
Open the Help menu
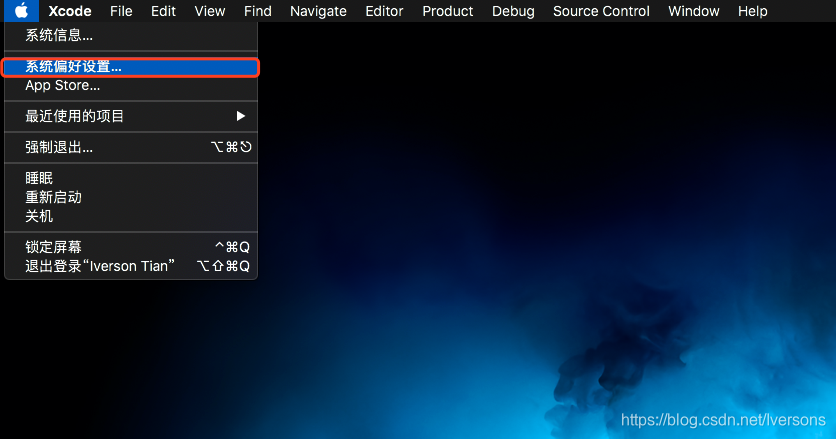click(x=752, y=11)
